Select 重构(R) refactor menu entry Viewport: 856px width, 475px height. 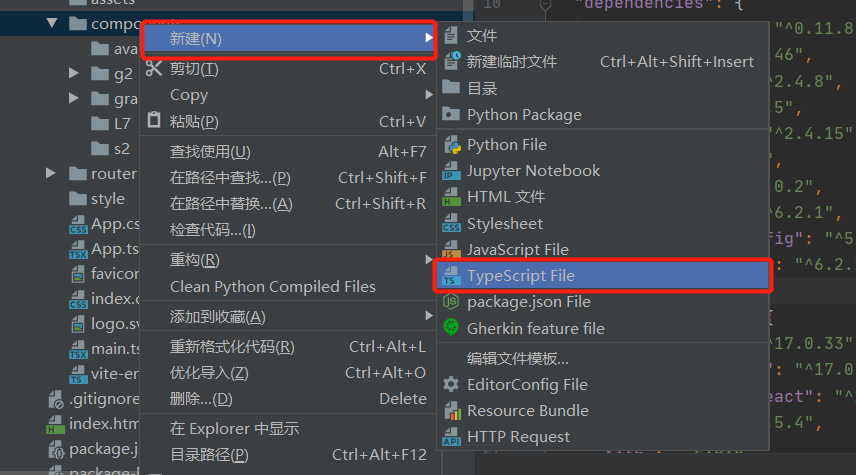coord(195,260)
